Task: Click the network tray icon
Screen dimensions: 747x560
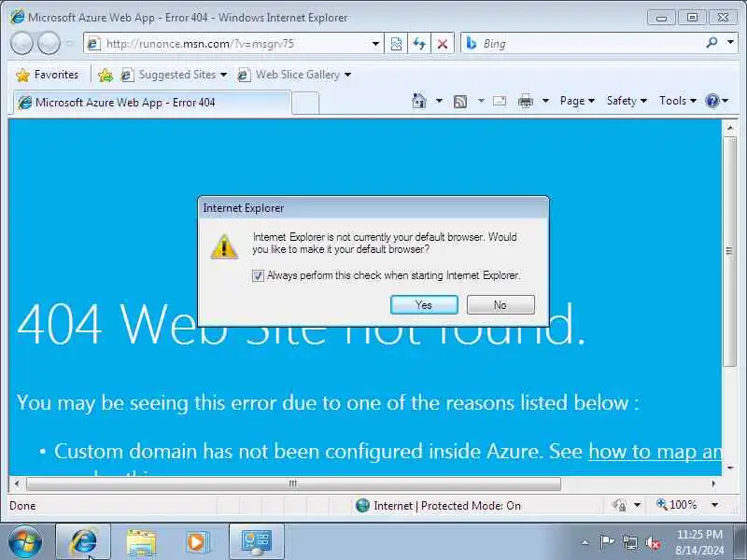Action: tap(629, 542)
